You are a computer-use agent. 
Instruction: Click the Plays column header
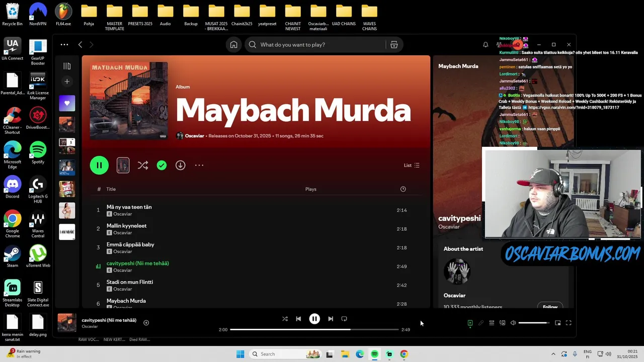(310, 189)
